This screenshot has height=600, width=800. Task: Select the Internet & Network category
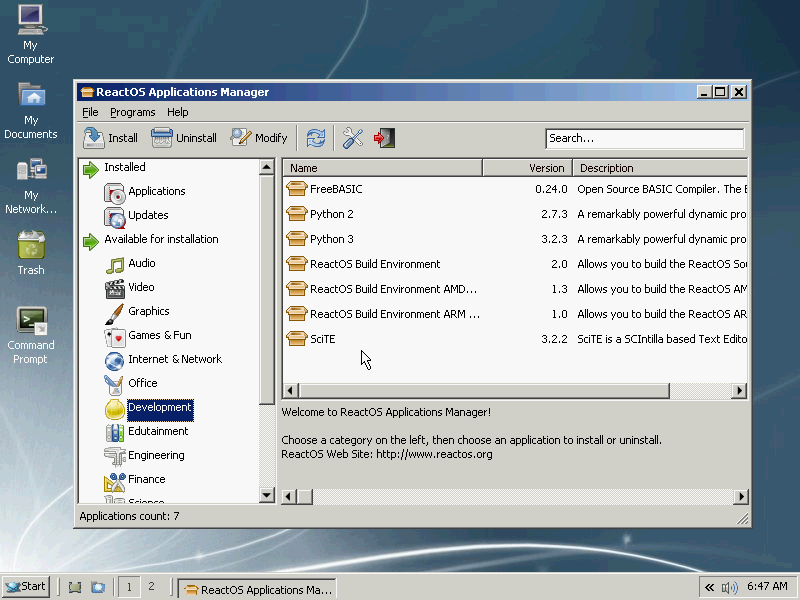(x=175, y=359)
